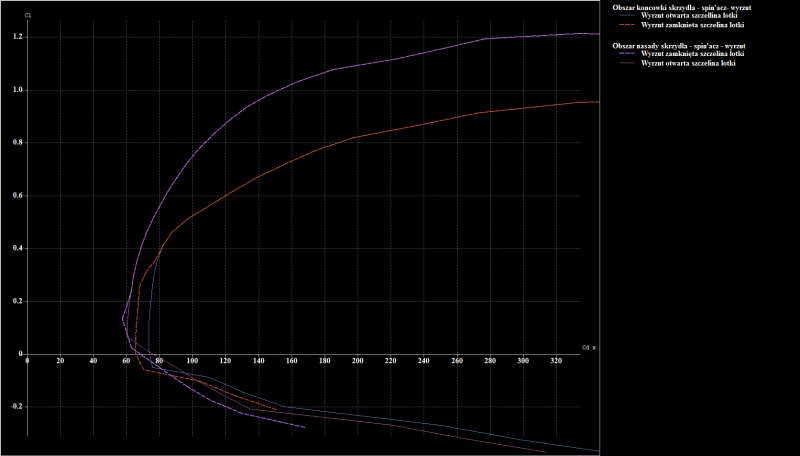Screen dimensions: 800x456
Task: Toggle 'Wyrzut zamknieta szczelina lotki' under koncowki group
Action: (x=691, y=25)
